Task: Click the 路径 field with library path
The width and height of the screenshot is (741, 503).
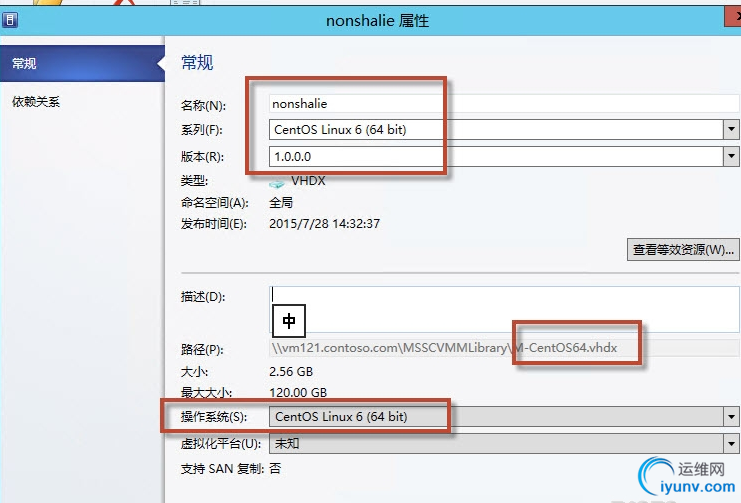Action: (x=504, y=348)
